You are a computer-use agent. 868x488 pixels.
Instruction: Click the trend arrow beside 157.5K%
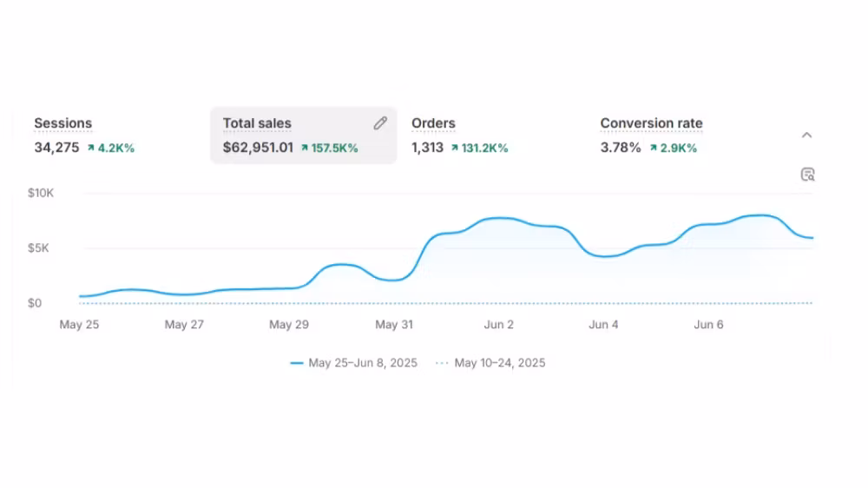(x=305, y=148)
